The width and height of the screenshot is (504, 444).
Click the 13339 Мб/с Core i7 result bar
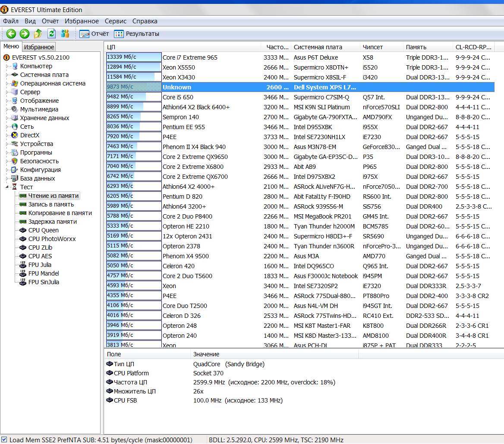click(133, 57)
